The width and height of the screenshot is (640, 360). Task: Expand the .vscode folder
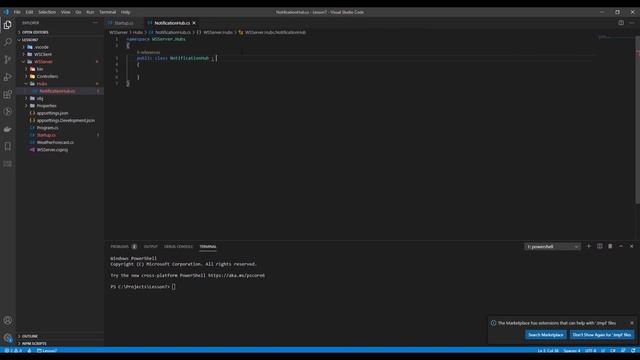41,47
